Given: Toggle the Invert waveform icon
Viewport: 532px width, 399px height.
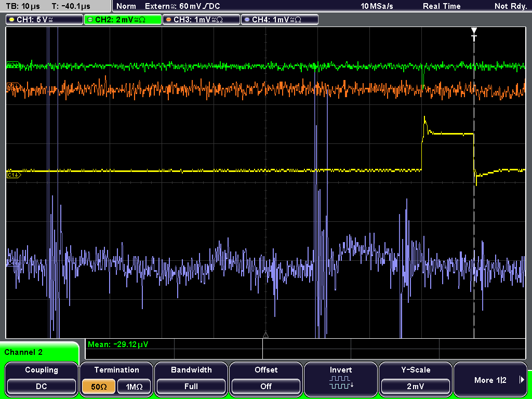Looking at the screenshot, I should 341,382.
